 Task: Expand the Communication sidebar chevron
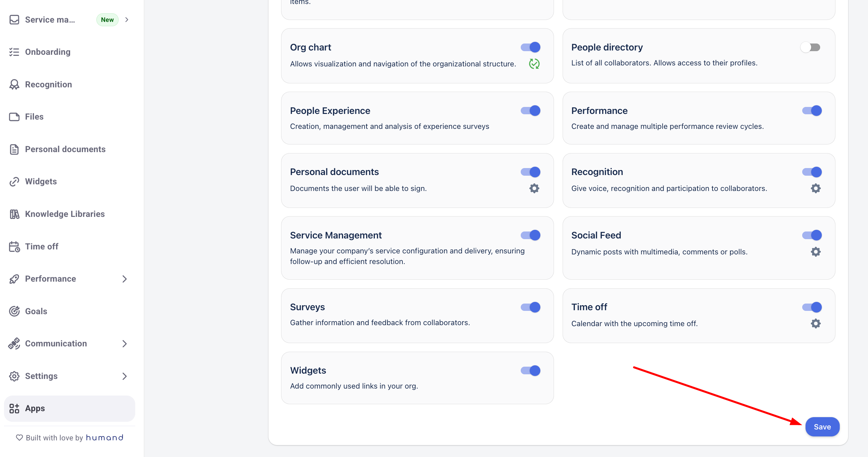coord(124,343)
